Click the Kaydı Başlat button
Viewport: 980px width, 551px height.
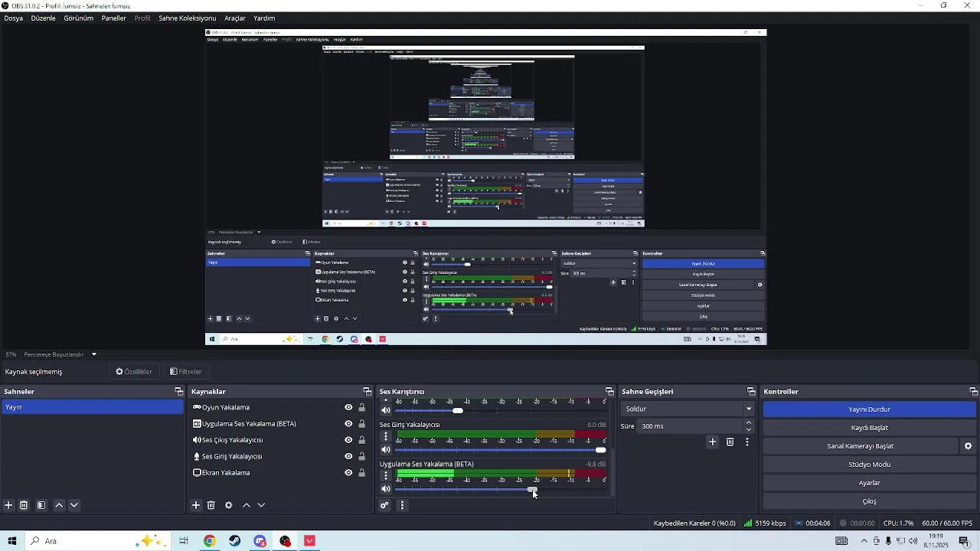pyautogui.click(x=869, y=428)
